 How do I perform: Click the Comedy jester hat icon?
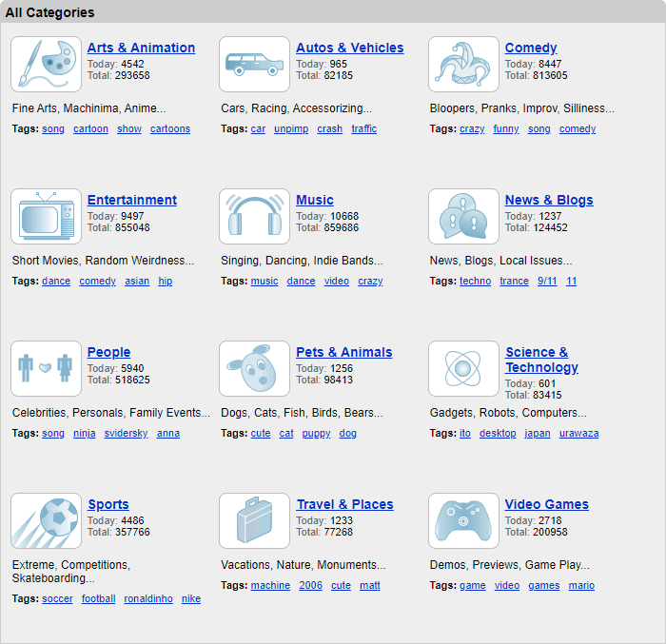click(x=463, y=65)
